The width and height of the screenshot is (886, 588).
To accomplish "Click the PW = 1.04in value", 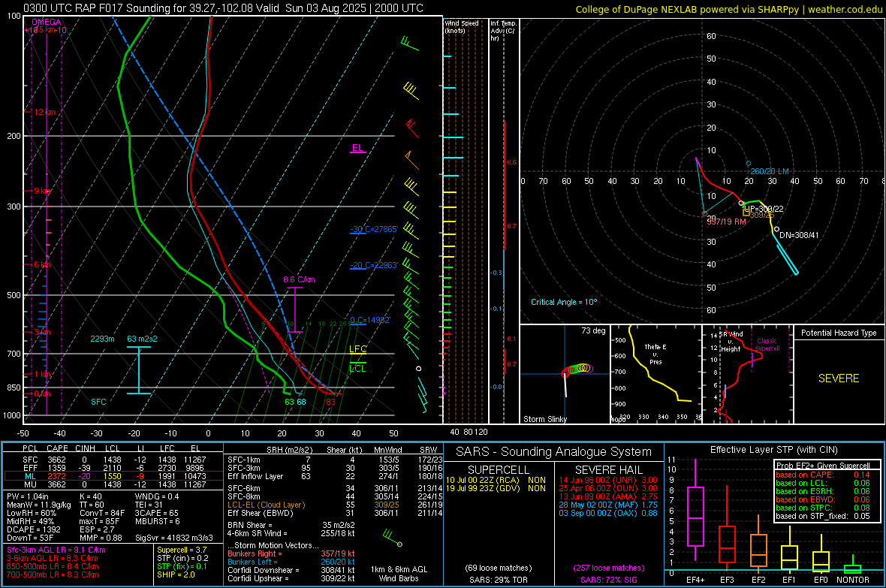I will (x=30, y=496).
